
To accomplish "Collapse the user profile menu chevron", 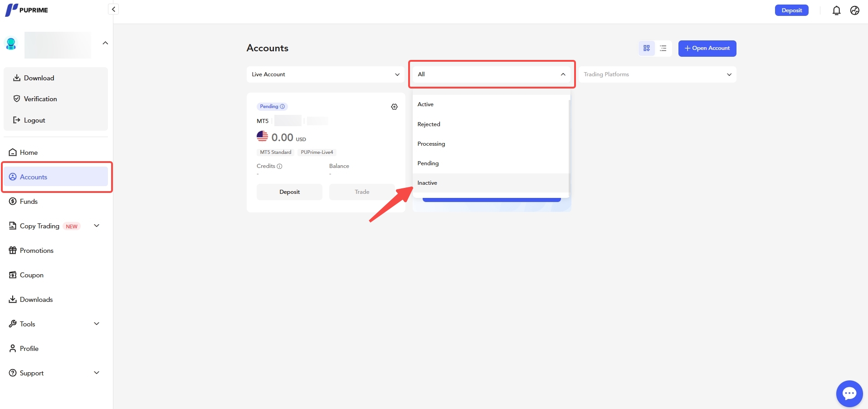I will [x=105, y=43].
